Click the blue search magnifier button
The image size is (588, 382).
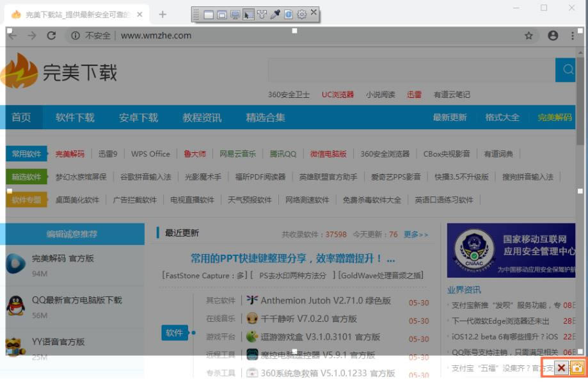click(565, 70)
